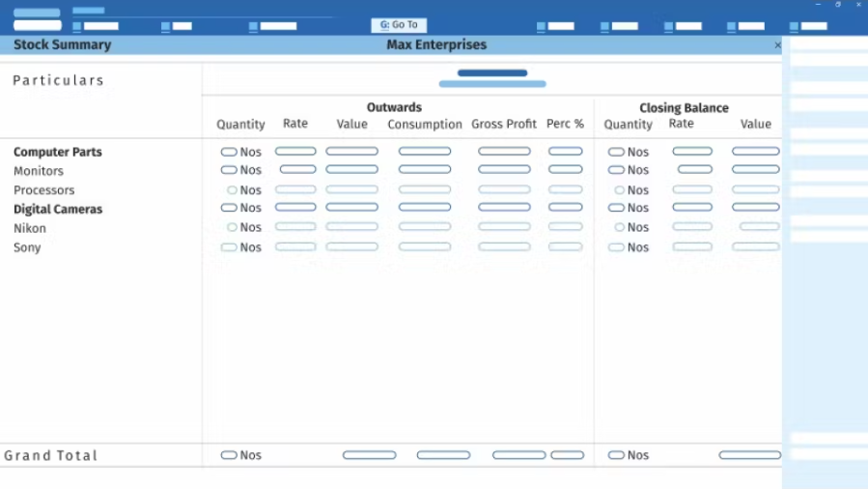Screen dimensions: 868x489
Task: Click the Quantity header under Outwards
Action: (x=240, y=124)
